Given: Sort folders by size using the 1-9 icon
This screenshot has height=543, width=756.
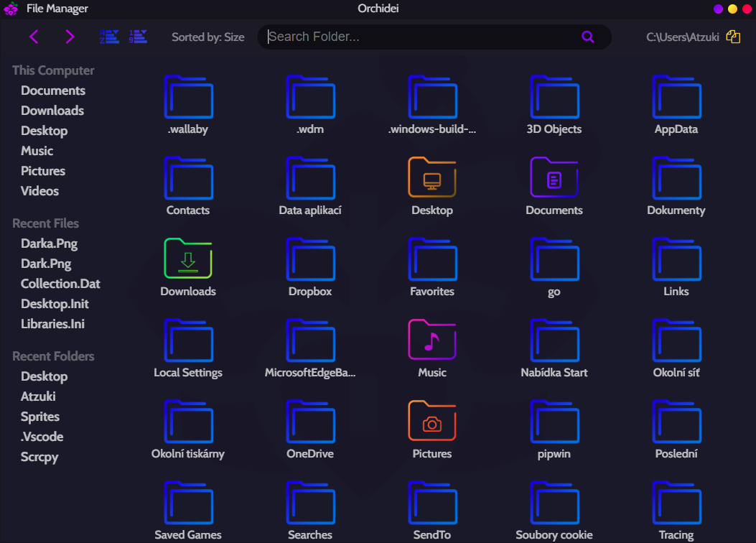Looking at the screenshot, I should tap(139, 37).
